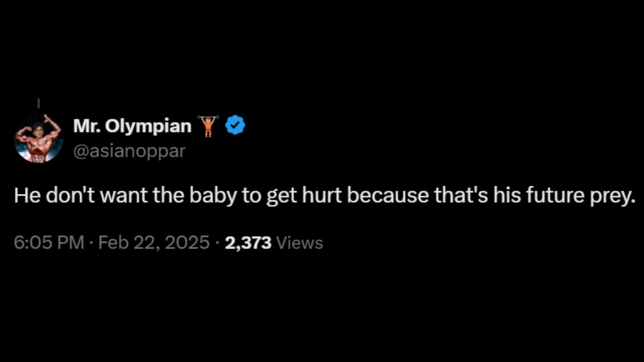Click the word "baby" in the tweet

213,195
